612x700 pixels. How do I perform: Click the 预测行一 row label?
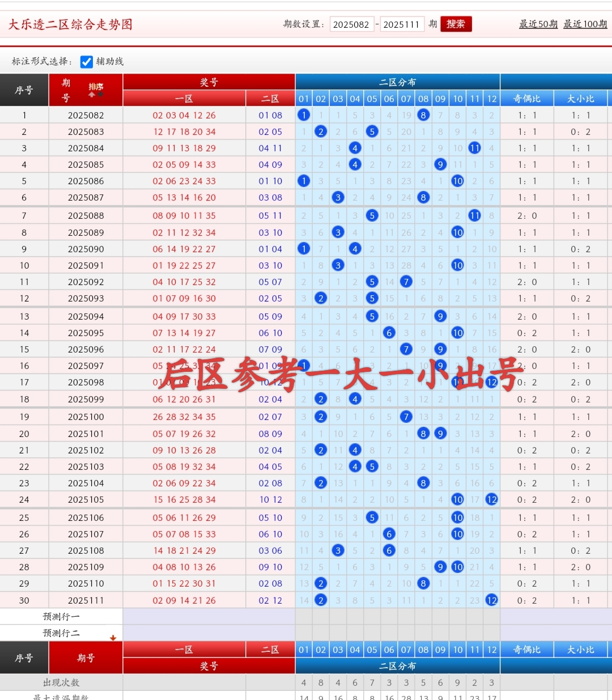point(61,617)
